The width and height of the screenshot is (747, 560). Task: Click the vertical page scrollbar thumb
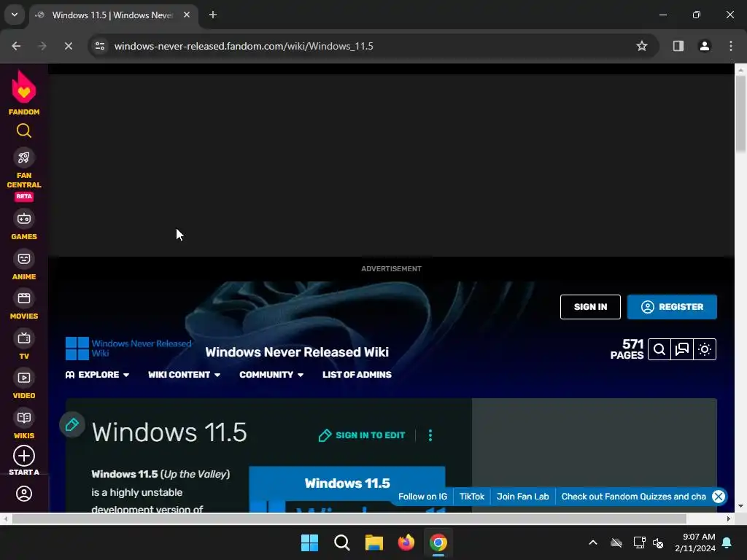pyautogui.click(x=740, y=114)
